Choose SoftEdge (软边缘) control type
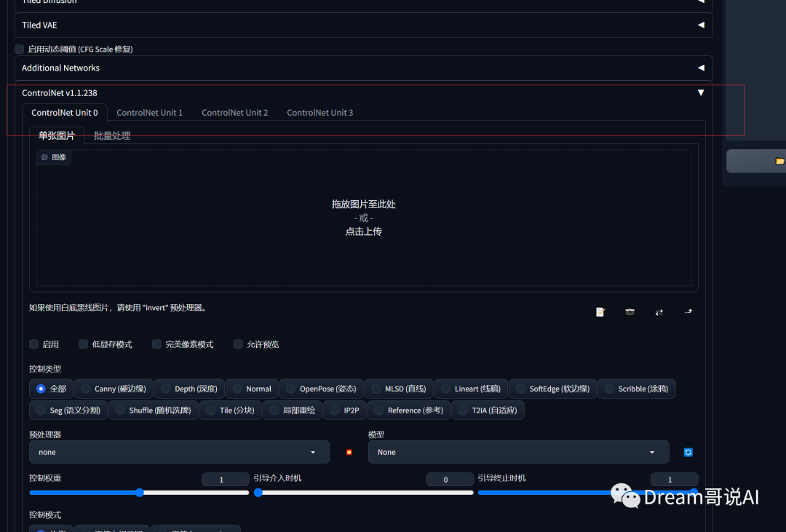Image resolution: width=786 pixels, height=532 pixels. pyautogui.click(x=553, y=389)
